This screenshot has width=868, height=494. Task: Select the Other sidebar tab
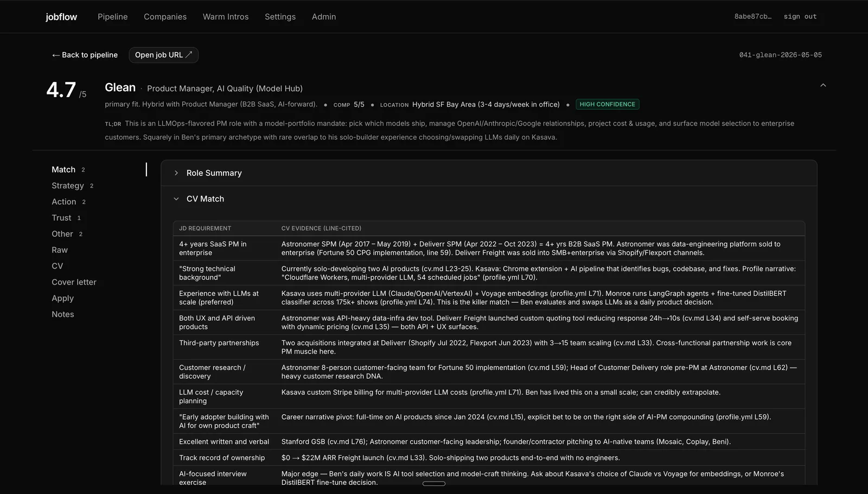pos(67,234)
